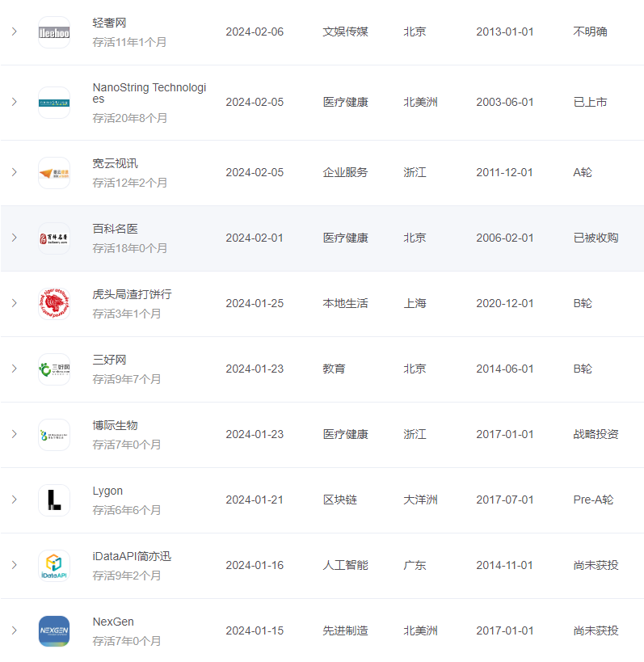Expand the 三好网 row chevron
The image size is (644, 662).
tap(15, 369)
